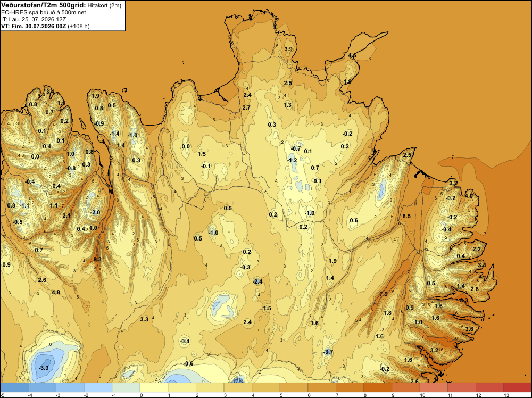Click the 4.0 temperature value
Image resolution: width=532 pixels, height=398 pixels.
(469, 196)
